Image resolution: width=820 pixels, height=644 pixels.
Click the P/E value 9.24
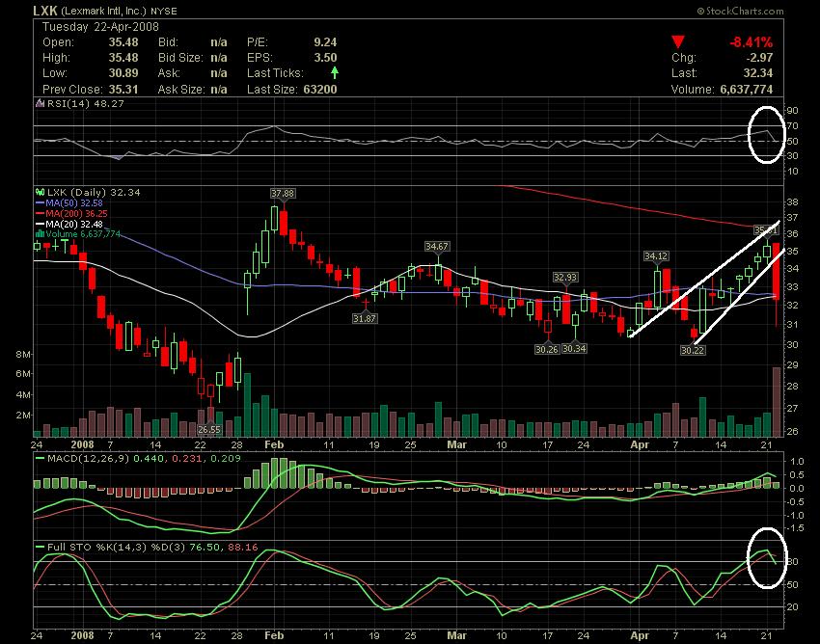pos(325,41)
